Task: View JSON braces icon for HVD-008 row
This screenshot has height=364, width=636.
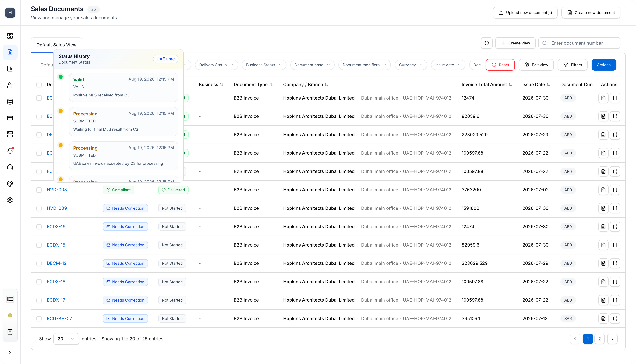Action: point(615,190)
